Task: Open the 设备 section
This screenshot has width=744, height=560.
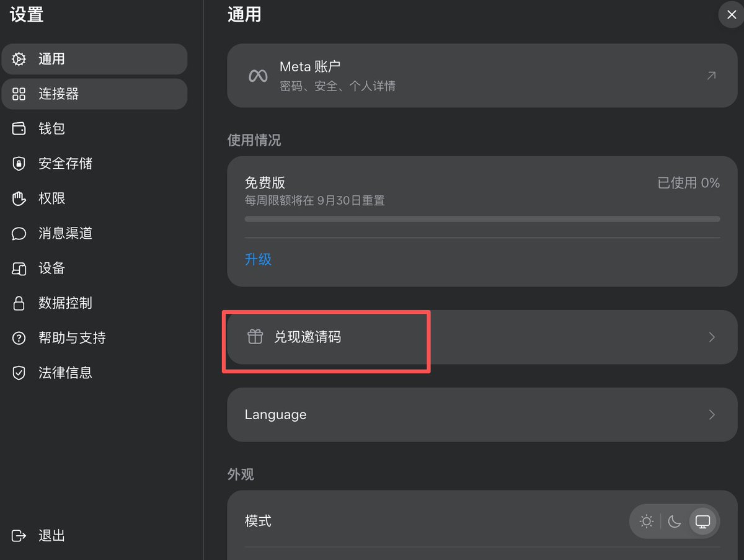Action: [x=94, y=268]
